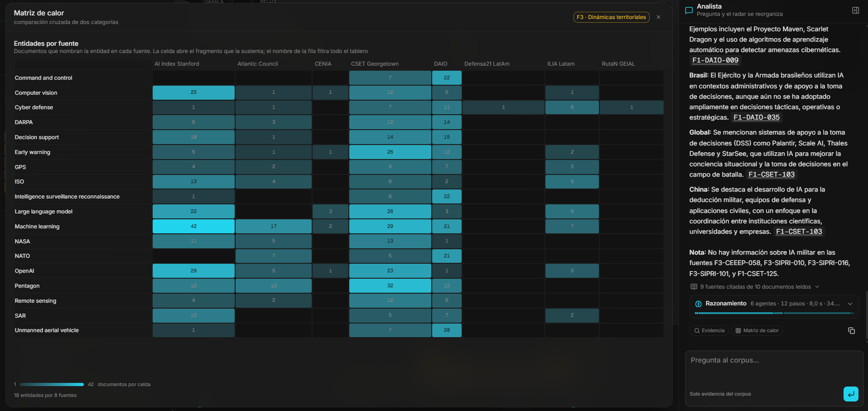The height and width of the screenshot is (411, 868).
Task: Collapse the Analista side panel
Action: (855, 10)
